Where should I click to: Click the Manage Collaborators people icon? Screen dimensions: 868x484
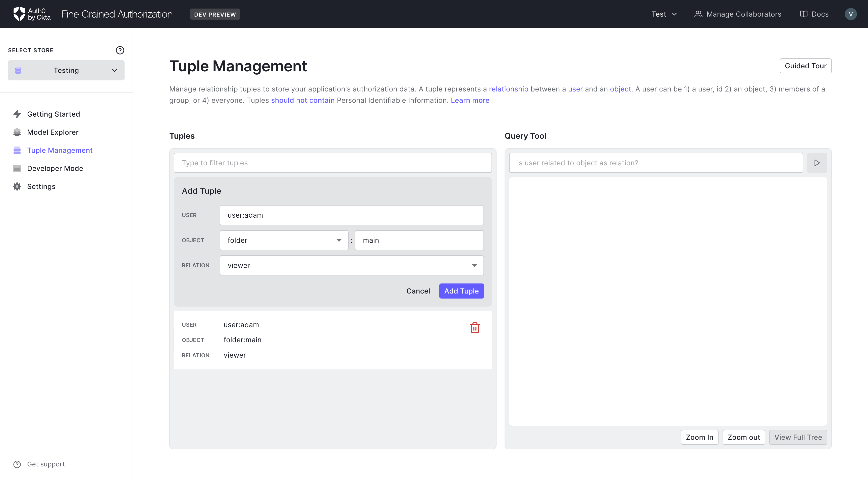pyautogui.click(x=698, y=14)
